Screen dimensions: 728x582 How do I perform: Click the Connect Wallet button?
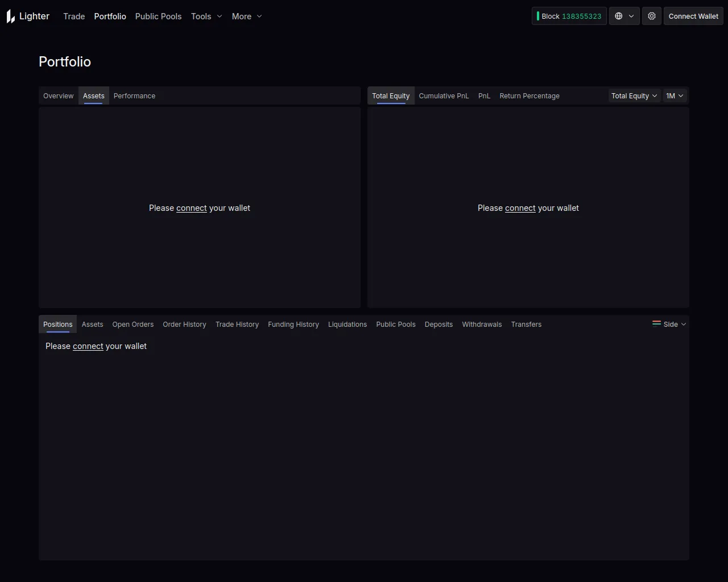click(693, 16)
